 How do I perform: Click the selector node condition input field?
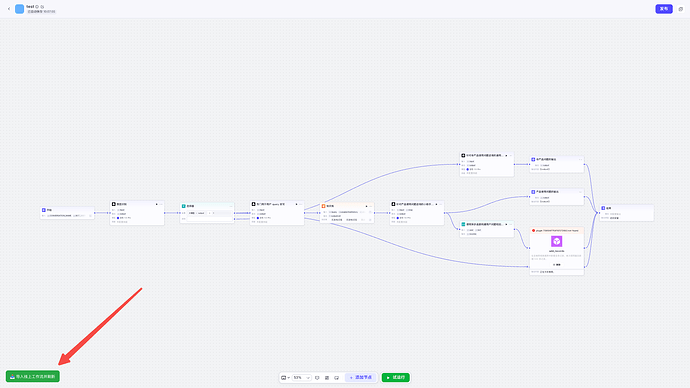tap(209, 213)
